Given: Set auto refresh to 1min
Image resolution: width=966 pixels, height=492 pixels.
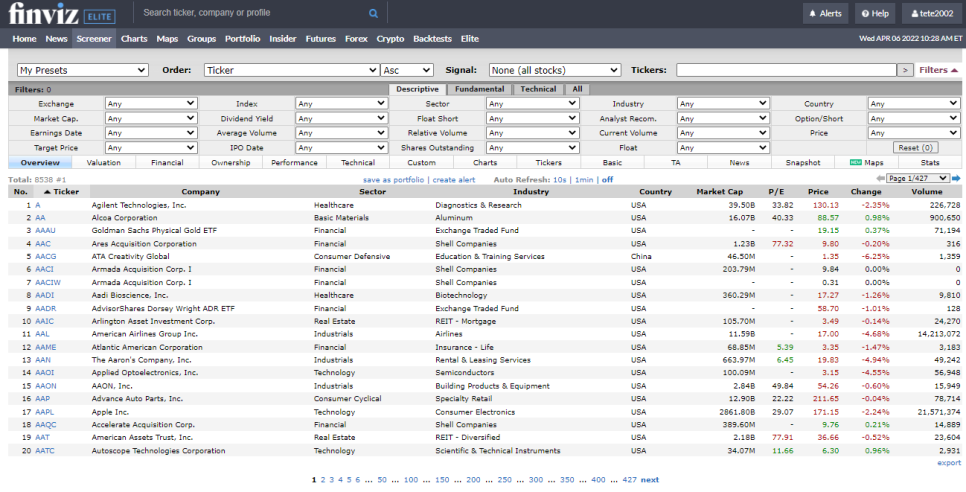Looking at the screenshot, I should coord(584,180).
